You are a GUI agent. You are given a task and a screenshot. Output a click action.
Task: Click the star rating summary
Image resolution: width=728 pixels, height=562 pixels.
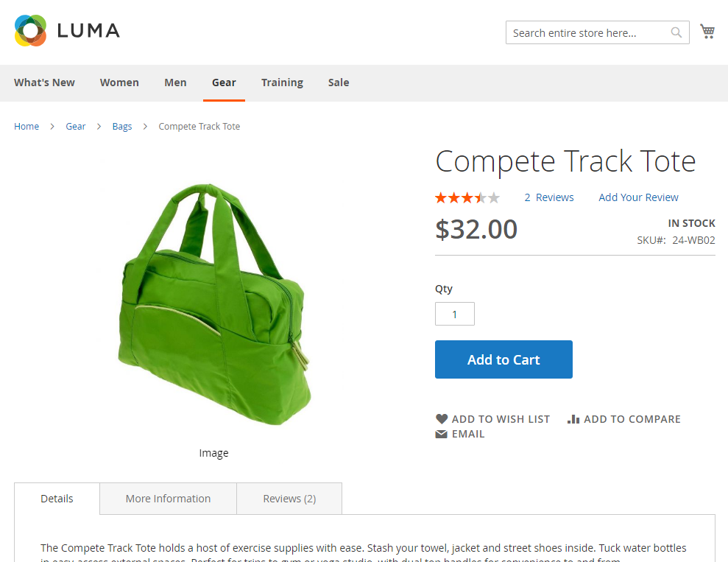tap(467, 198)
